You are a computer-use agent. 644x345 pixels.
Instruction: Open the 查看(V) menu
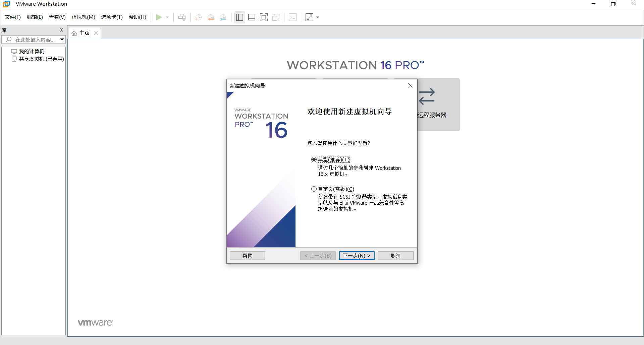pos(57,17)
